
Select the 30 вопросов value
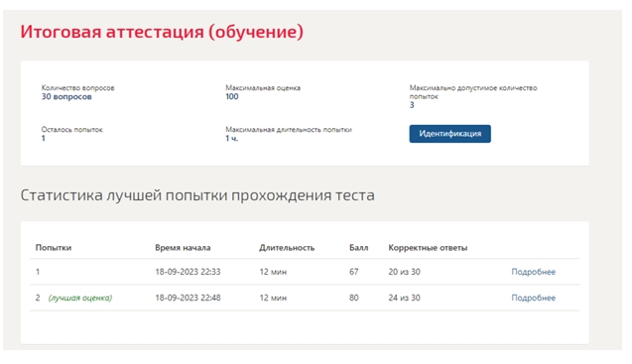66,97
